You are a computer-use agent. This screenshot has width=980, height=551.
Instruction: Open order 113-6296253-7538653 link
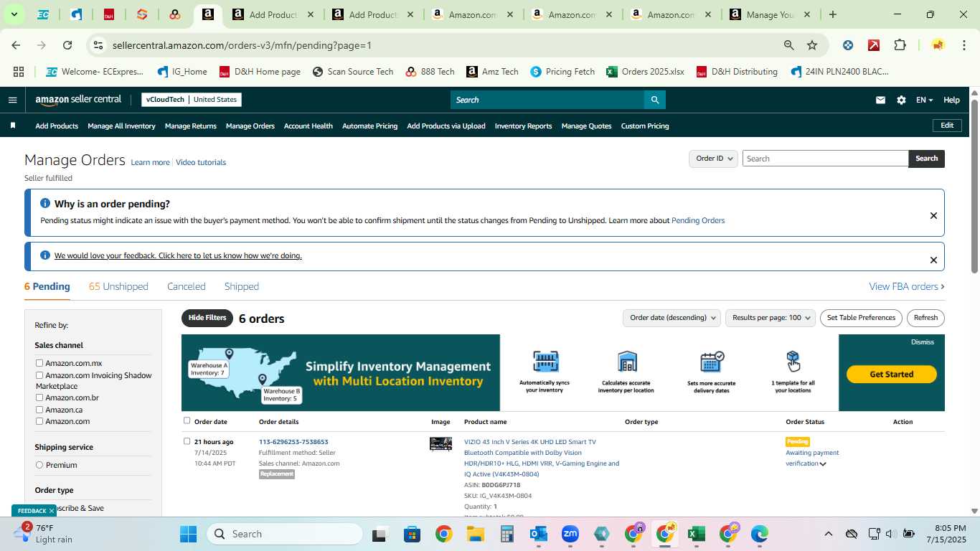point(293,442)
